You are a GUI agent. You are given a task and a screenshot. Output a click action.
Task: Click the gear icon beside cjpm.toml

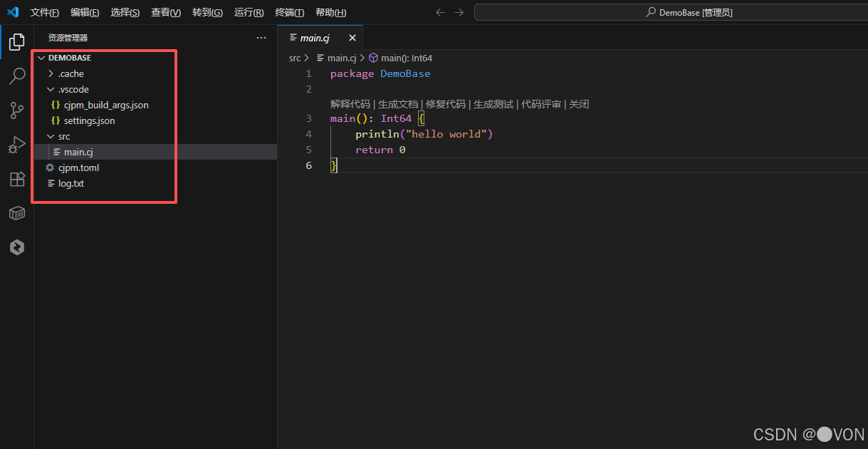click(50, 167)
